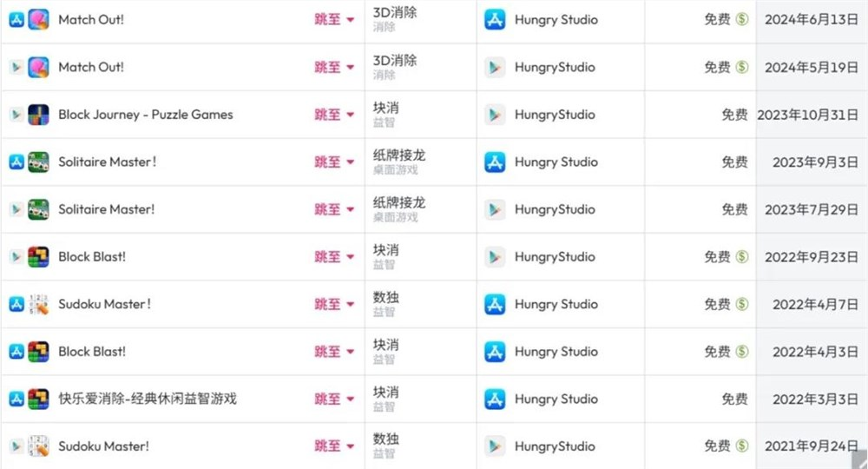Image resolution: width=868 pixels, height=469 pixels.
Task: Click the Sudoku Master! iOS app icon
Action: (38, 305)
